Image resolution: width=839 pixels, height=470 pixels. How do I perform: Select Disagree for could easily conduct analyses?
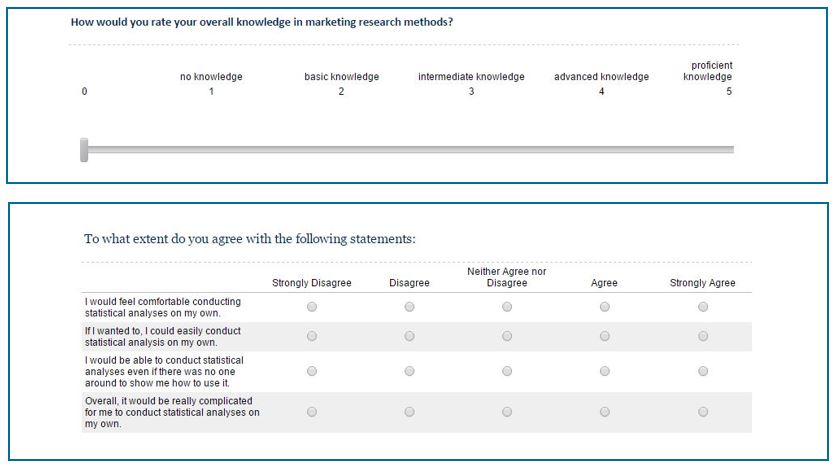409,336
